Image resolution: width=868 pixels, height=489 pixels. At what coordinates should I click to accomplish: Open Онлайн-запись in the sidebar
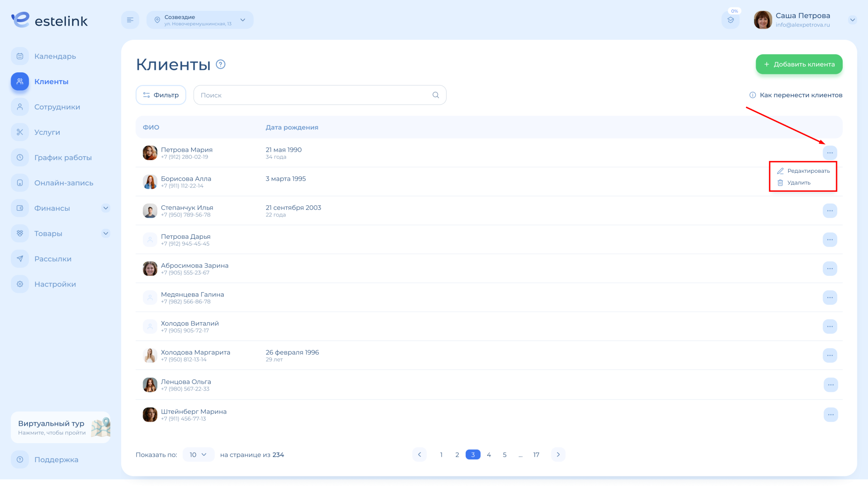click(63, 183)
